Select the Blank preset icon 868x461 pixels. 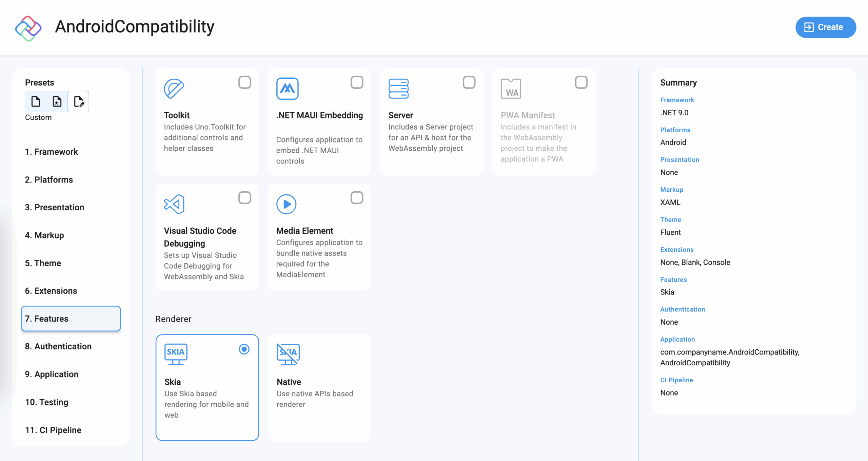36,101
